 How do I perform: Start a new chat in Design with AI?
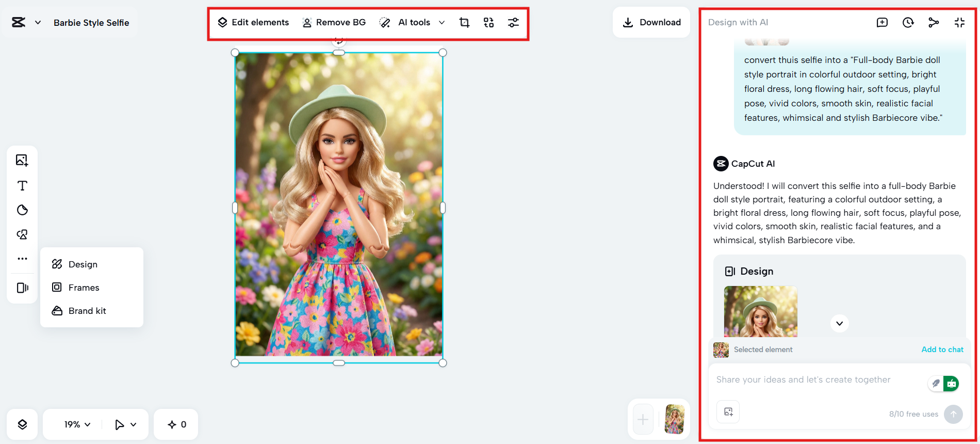(x=882, y=22)
